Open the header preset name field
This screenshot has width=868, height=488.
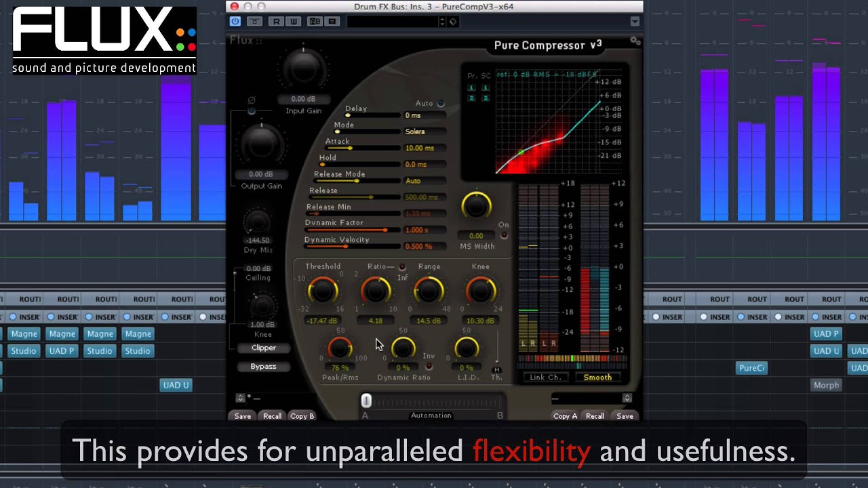click(393, 22)
